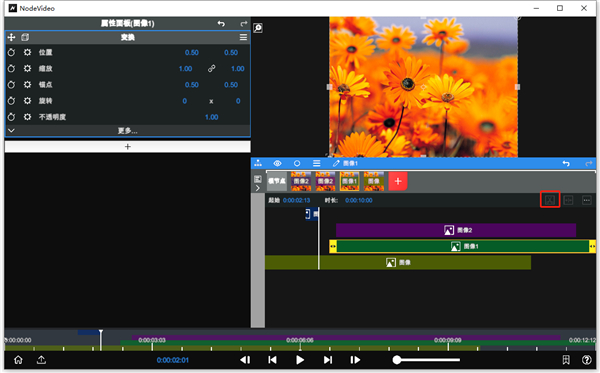This screenshot has height=373, width=600.
Task: Edit the 缩放 X value 1.00
Action: point(186,68)
